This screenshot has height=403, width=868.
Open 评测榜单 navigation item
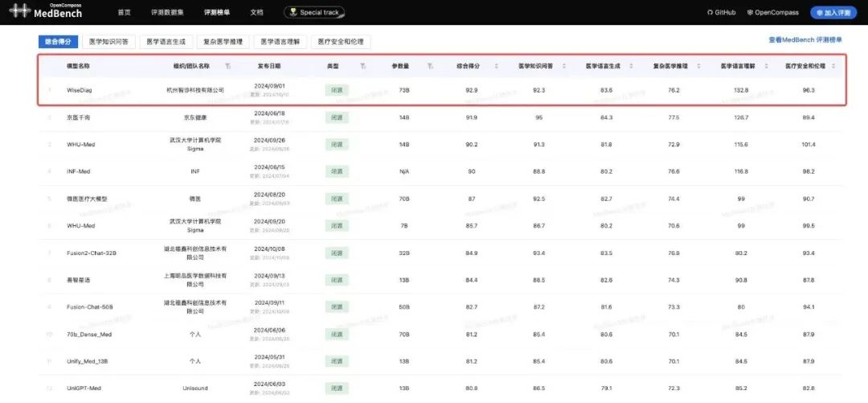217,12
